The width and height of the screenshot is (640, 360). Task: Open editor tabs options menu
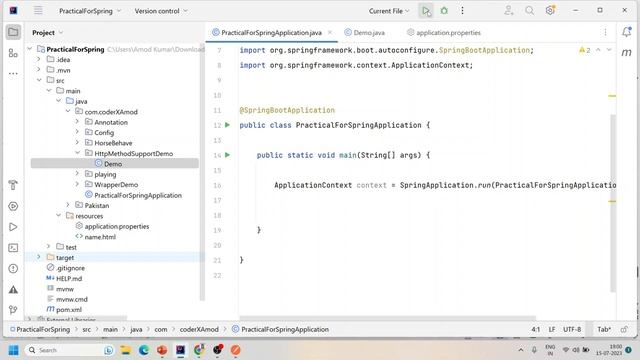coord(605,32)
